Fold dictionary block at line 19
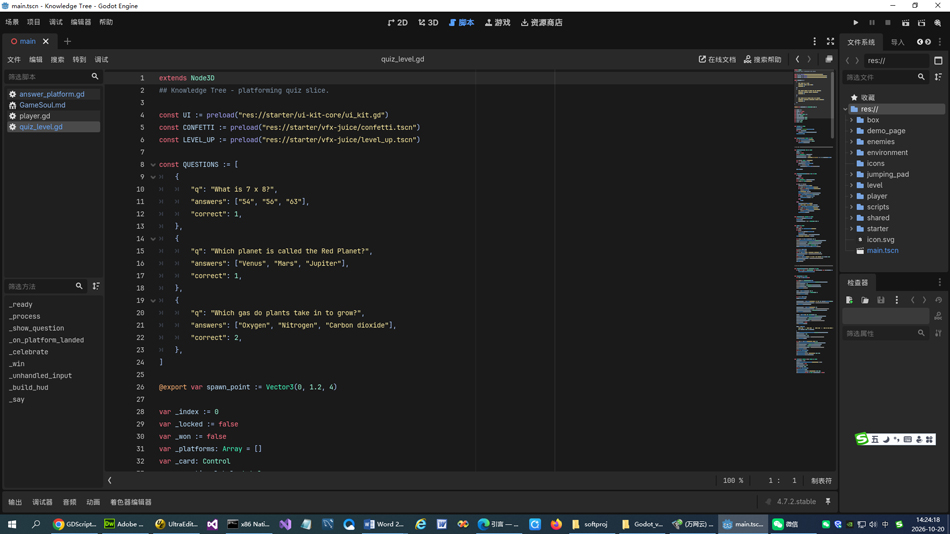Image resolution: width=950 pixels, height=534 pixels. pos(153,301)
